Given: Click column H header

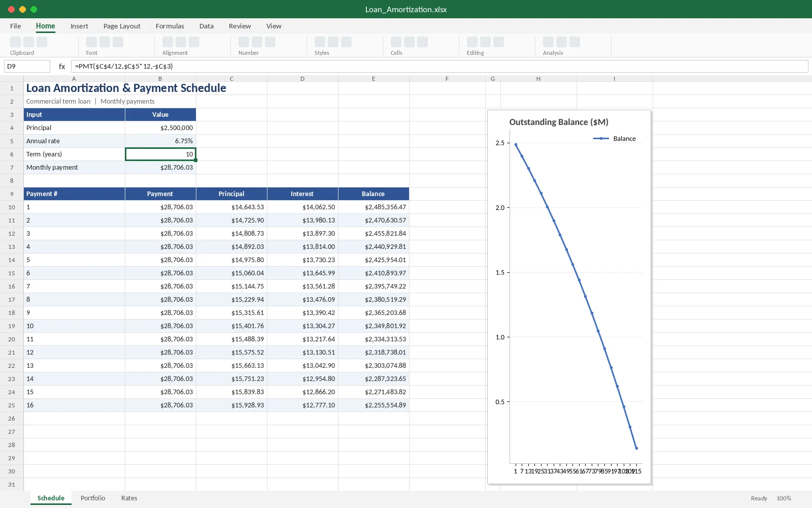Looking at the screenshot, I should tap(538, 79).
